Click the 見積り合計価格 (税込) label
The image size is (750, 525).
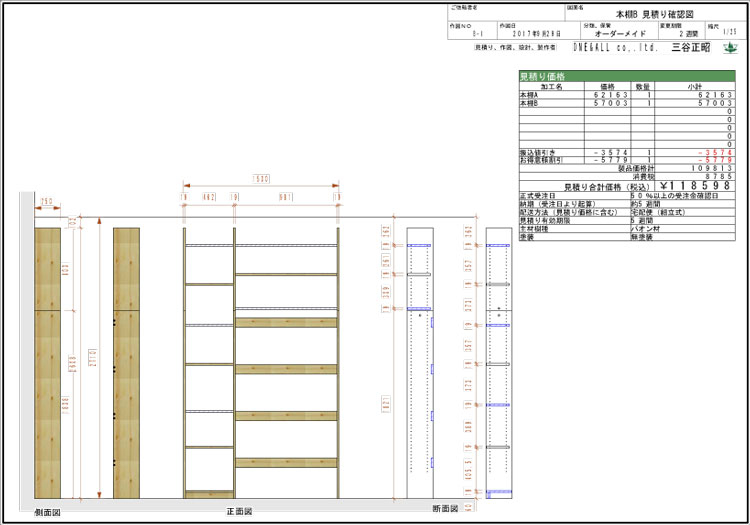pos(607,187)
